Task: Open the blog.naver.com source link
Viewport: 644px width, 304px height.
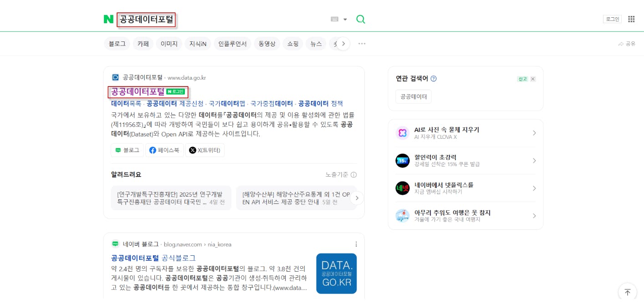Action: pos(197,244)
